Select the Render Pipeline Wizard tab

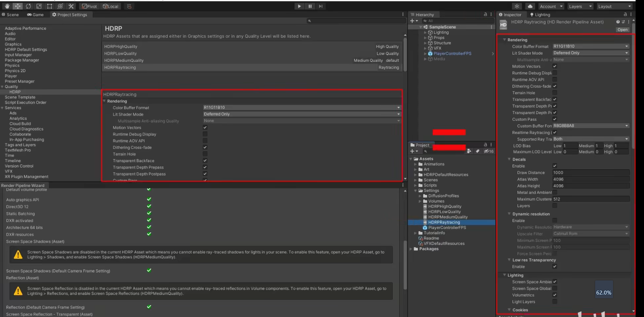pyautogui.click(x=23, y=185)
